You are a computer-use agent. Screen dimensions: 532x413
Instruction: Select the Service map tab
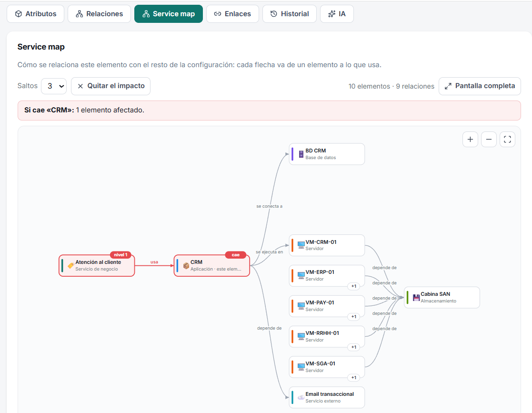pos(169,14)
